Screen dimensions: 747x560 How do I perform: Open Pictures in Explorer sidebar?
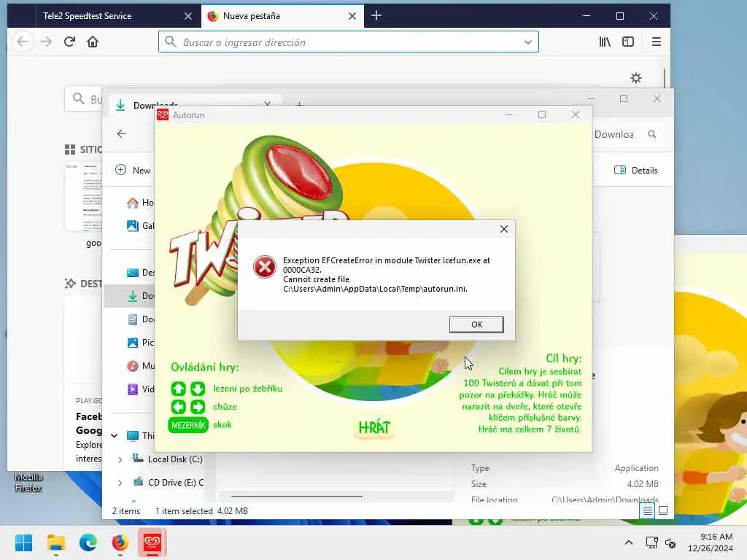[141, 343]
